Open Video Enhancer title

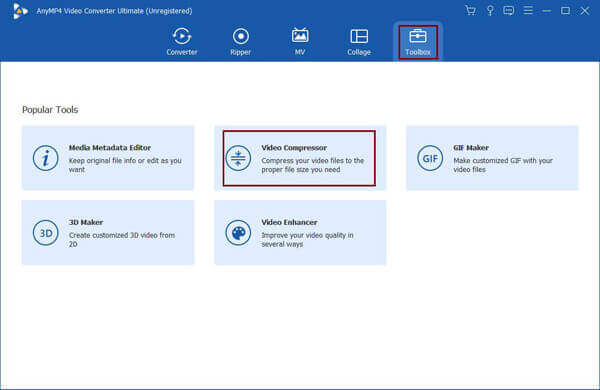289,222
